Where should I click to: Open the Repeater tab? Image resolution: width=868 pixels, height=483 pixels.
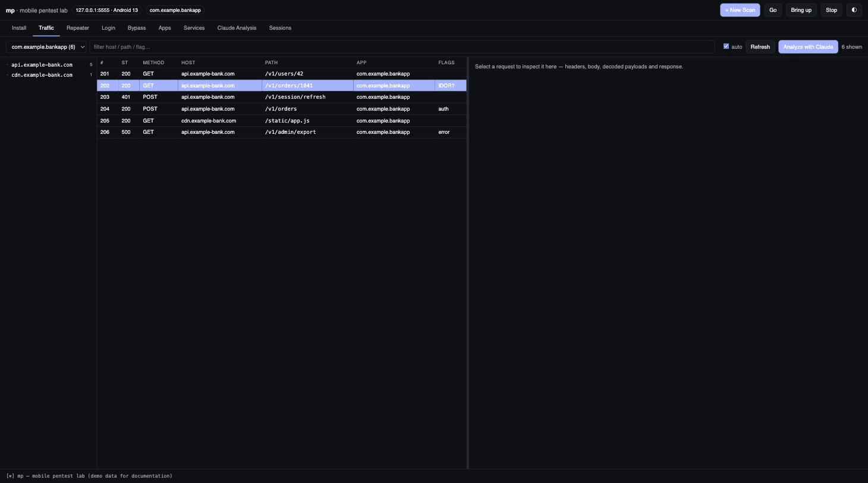[78, 28]
